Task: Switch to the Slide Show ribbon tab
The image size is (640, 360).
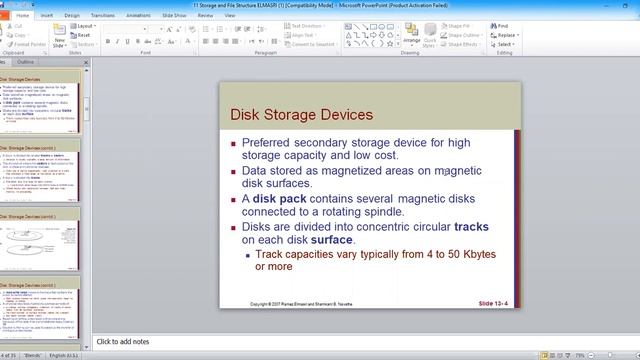Action: (174, 16)
